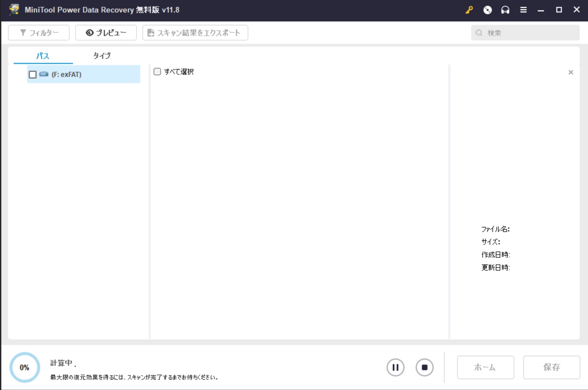Open the bootable media disc icon

pos(487,10)
